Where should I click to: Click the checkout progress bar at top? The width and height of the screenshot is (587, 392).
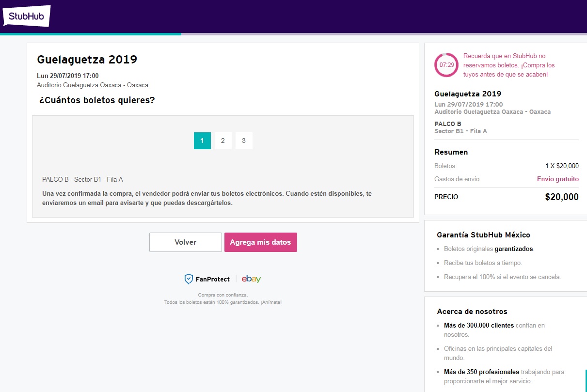[293, 34]
